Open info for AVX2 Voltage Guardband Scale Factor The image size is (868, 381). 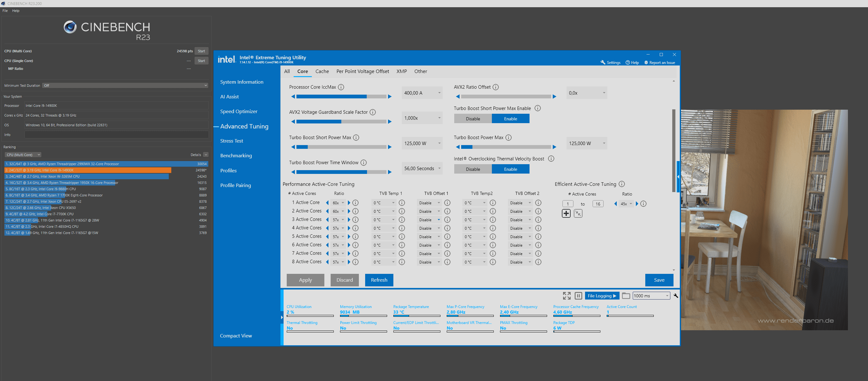[373, 112]
